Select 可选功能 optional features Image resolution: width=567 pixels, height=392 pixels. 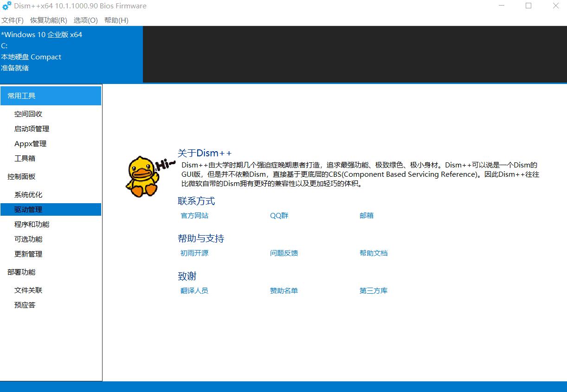coord(28,239)
